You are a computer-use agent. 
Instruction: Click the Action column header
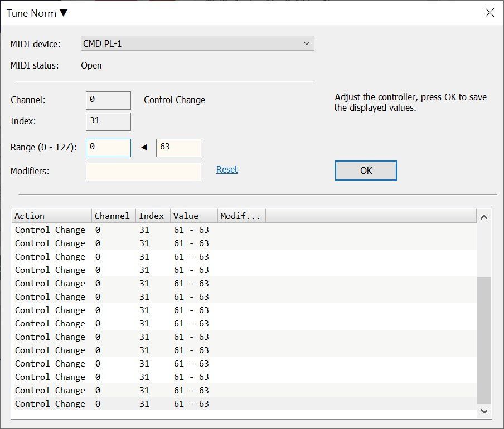(x=52, y=216)
